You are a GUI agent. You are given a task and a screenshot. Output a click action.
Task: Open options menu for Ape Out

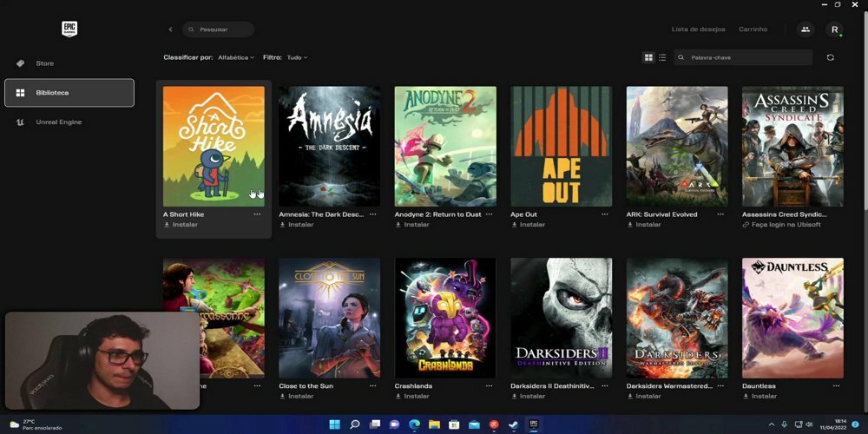604,214
